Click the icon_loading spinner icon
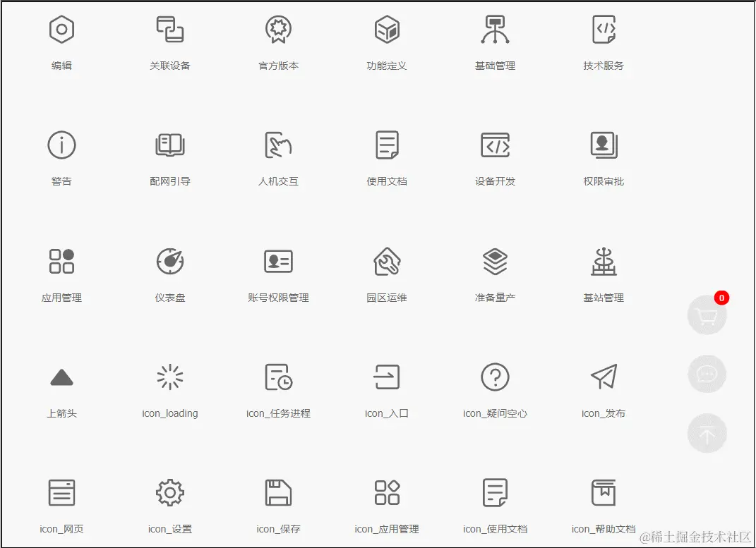 coord(169,376)
